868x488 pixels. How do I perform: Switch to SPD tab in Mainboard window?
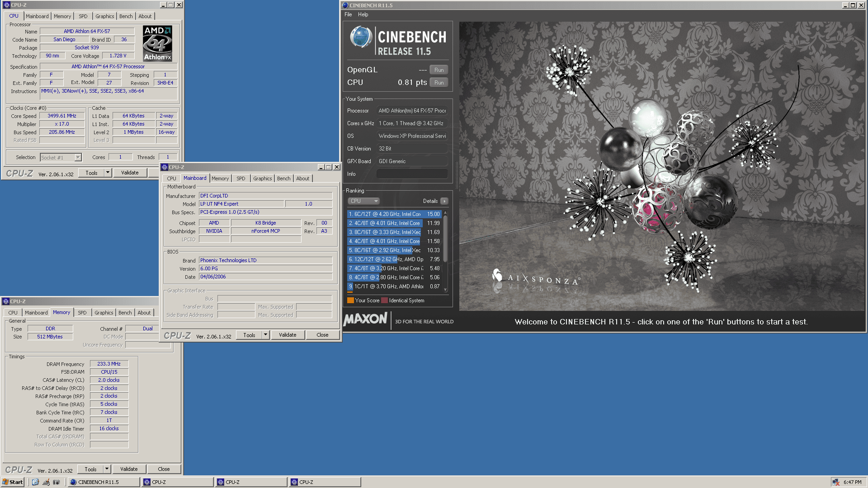(x=241, y=178)
